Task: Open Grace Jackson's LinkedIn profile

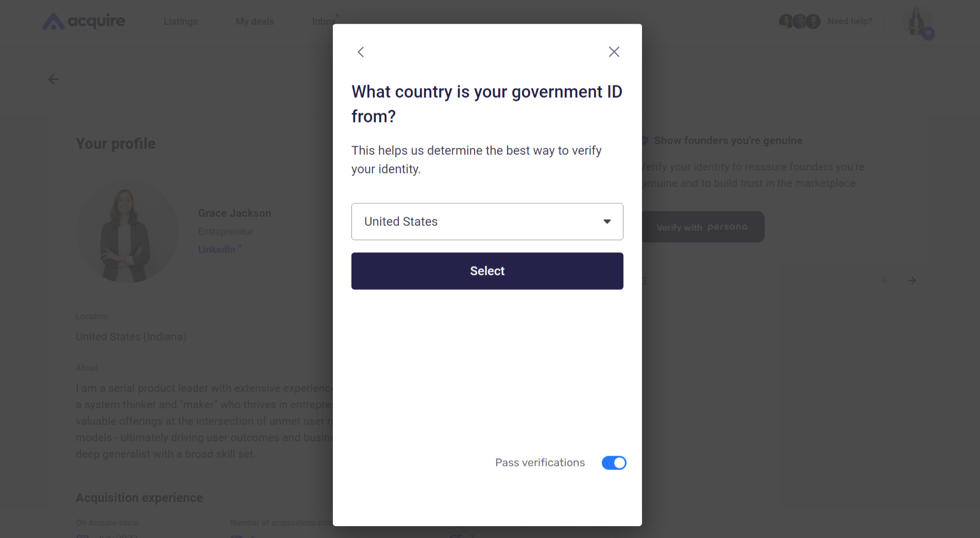Action: click(217, 249)
